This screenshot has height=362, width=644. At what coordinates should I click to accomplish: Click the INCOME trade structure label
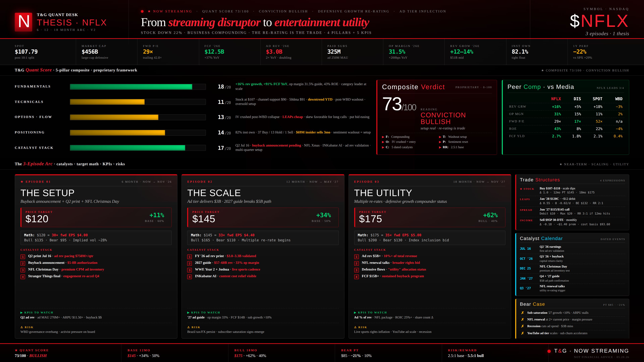coord(526,220)
